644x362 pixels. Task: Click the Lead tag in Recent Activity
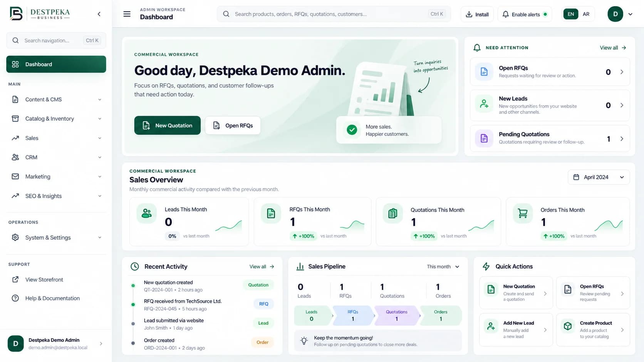[263, 323]
